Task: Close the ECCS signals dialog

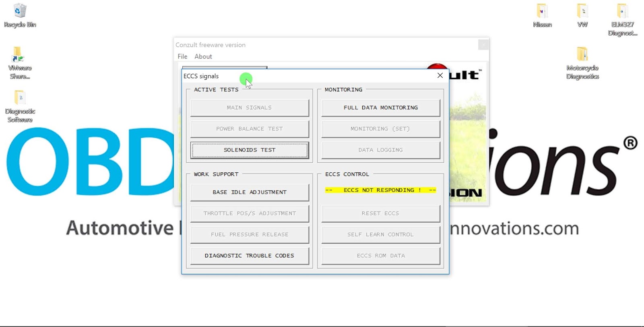Action: coord(440,76)
